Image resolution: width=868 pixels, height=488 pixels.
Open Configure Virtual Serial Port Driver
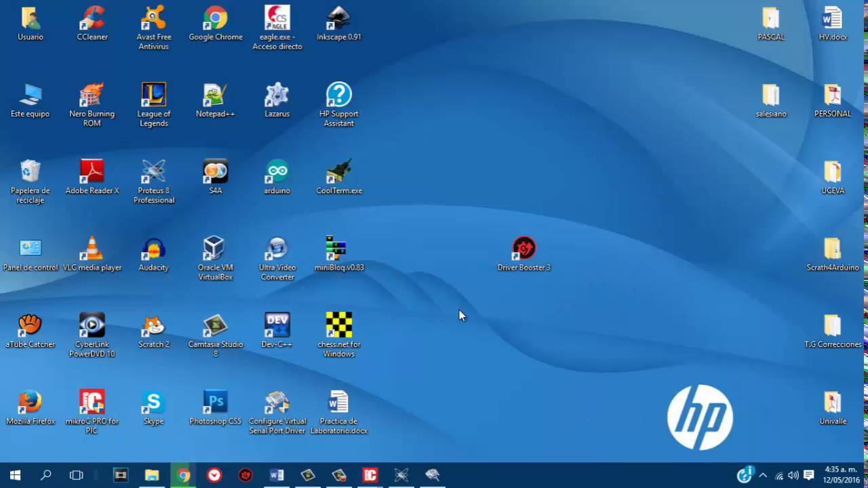tap(277, 412)
